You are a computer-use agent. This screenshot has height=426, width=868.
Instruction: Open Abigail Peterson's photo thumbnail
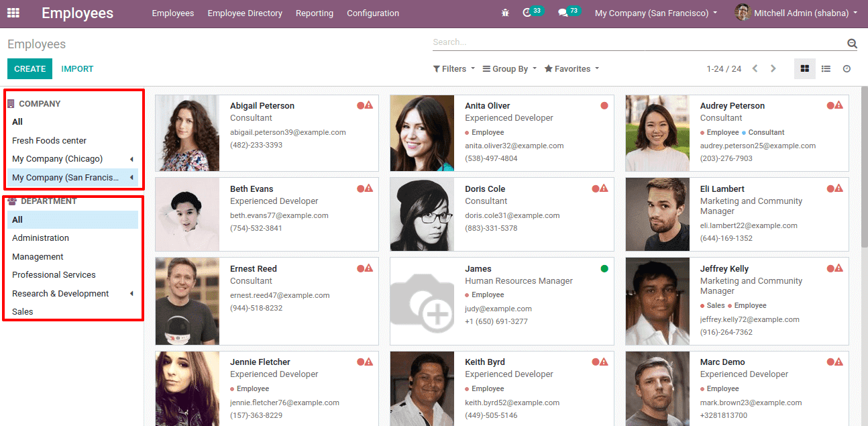pyautogui.click(x=187, y=133)
